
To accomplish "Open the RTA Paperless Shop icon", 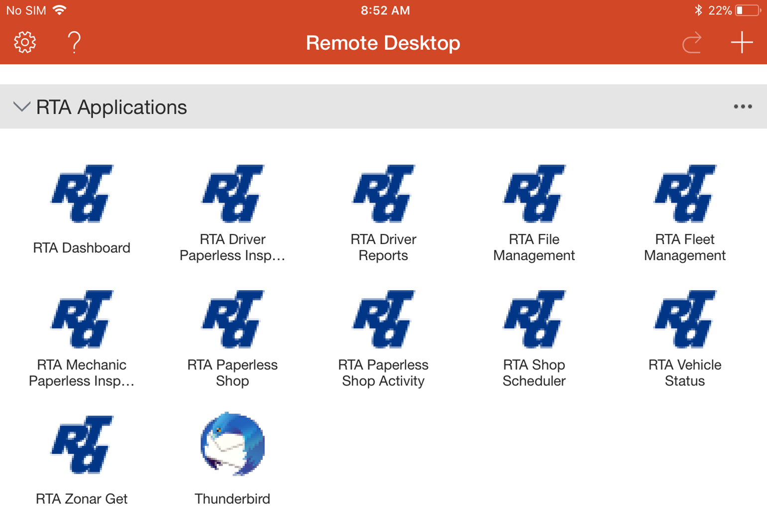I will [x=232, y=319].
